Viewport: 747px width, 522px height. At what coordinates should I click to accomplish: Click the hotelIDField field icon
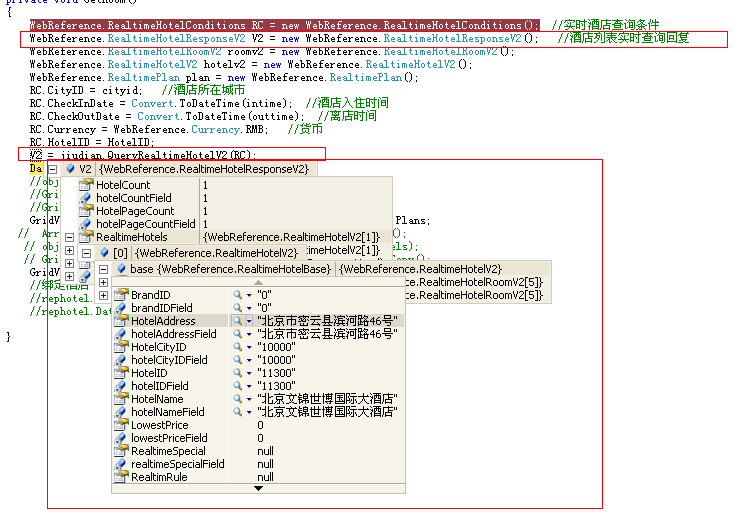tap(121, 386)
